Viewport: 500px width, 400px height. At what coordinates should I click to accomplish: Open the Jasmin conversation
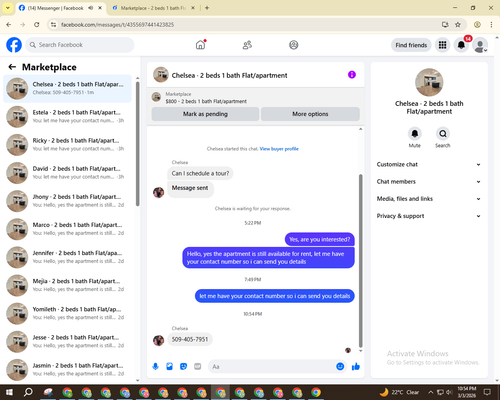pyautogui.click(x=67, y=369)
